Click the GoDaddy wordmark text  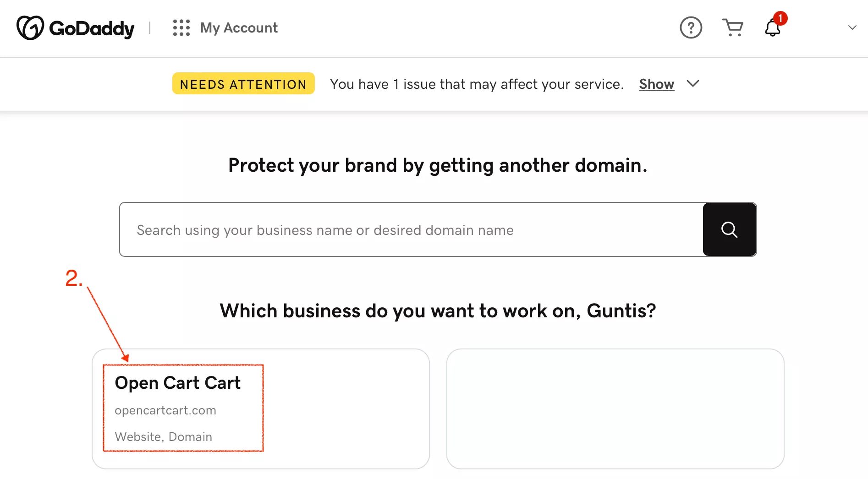[92, 28]
